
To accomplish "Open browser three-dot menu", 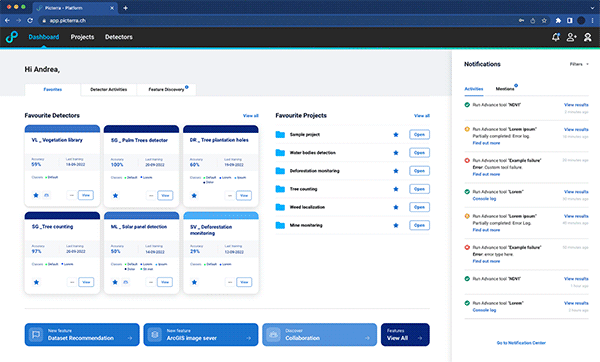I will pyautogui.click(x=592, y=21).
